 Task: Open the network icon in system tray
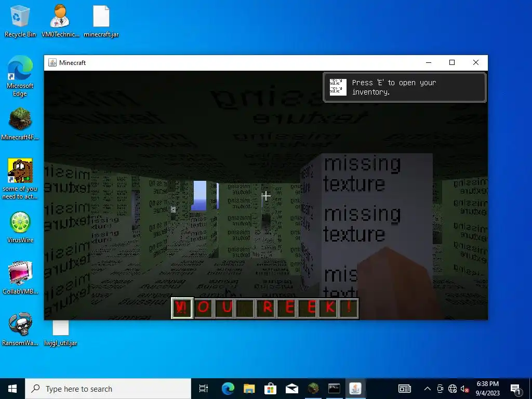pyautogui.click(x=453, y=389)
